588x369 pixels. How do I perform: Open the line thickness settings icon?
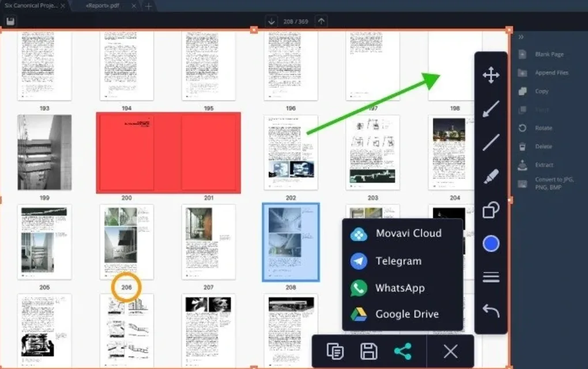(491, 276)
